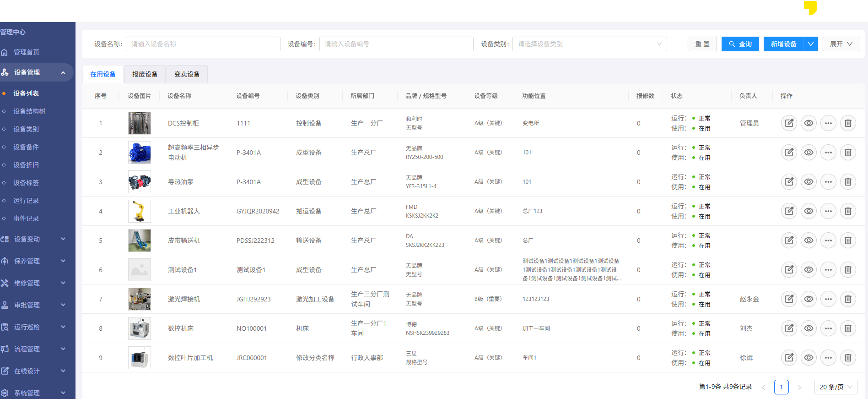Edit the 工业机器人 device
The image size is (868, 399).
click(789, 211)
